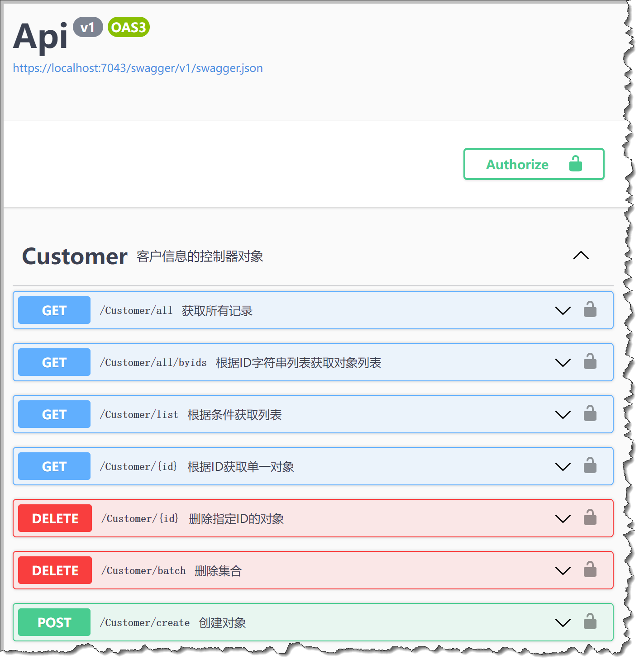Image resolution: width=644 pixels, height=664 pixels.
Task: Click lock icon on POST /Customer/create row
Action: pyautogui.click(x=590, y=622)
